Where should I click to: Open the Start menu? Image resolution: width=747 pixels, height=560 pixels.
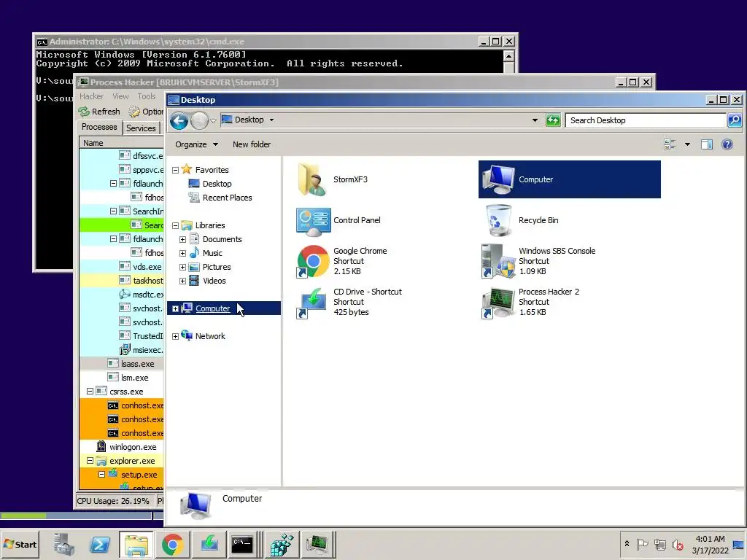(x=20, y=544)
